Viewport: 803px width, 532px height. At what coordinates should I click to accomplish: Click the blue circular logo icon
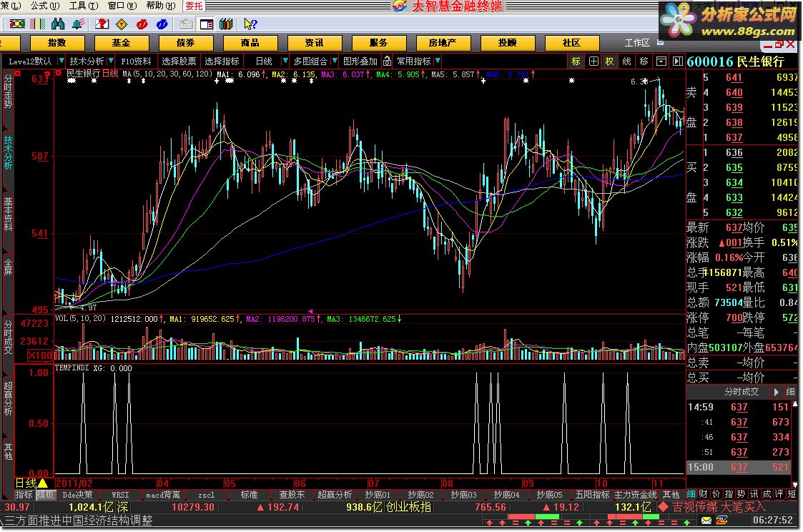[x=162, y=24]
